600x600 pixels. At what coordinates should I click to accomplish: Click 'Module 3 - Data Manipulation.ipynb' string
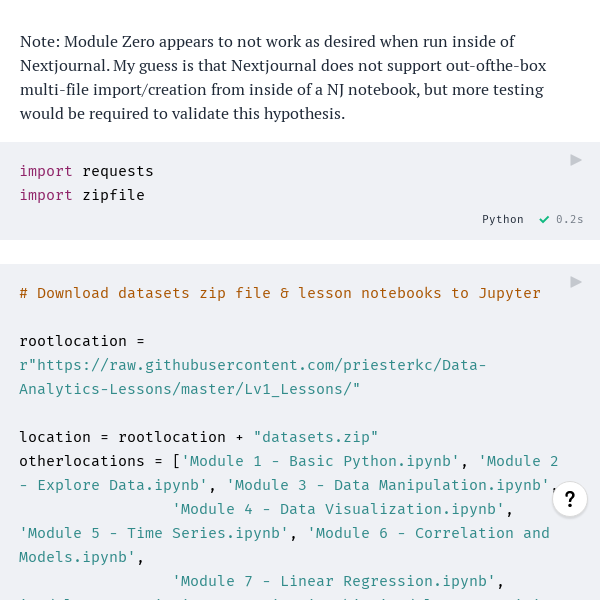[388, 485]
